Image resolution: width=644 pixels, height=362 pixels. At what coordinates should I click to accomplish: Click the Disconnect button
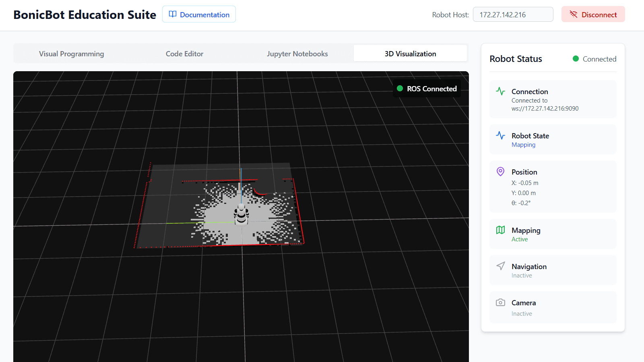click(x=593, y=14)
